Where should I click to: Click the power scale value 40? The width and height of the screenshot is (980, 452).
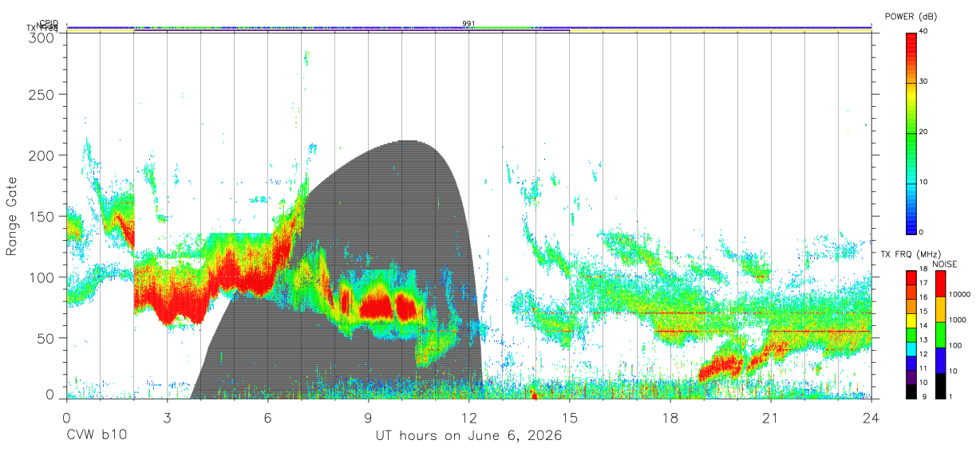point(924,31)
